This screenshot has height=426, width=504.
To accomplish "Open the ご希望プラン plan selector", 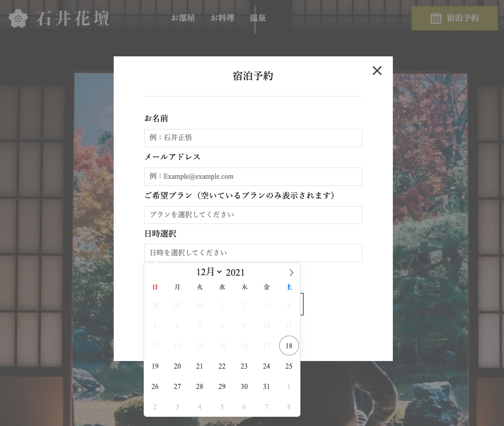I will (x=253, y=215).
